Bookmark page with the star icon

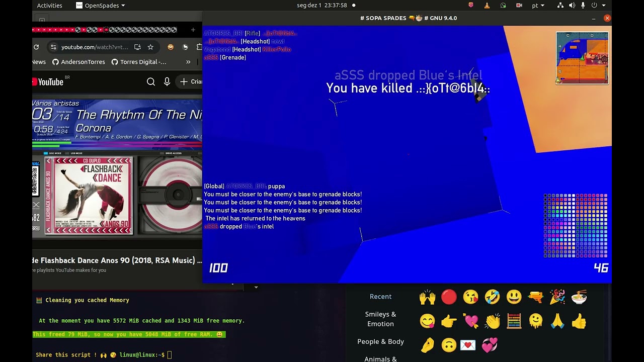(150, 47)
